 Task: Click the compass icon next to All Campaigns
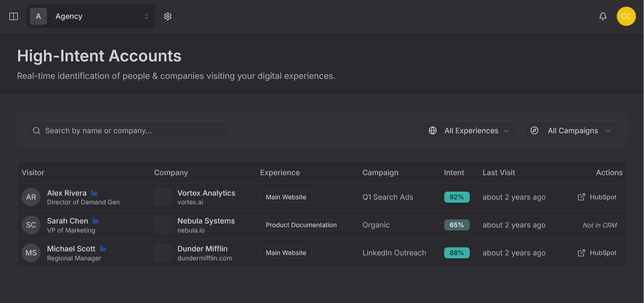pos(535,131)
